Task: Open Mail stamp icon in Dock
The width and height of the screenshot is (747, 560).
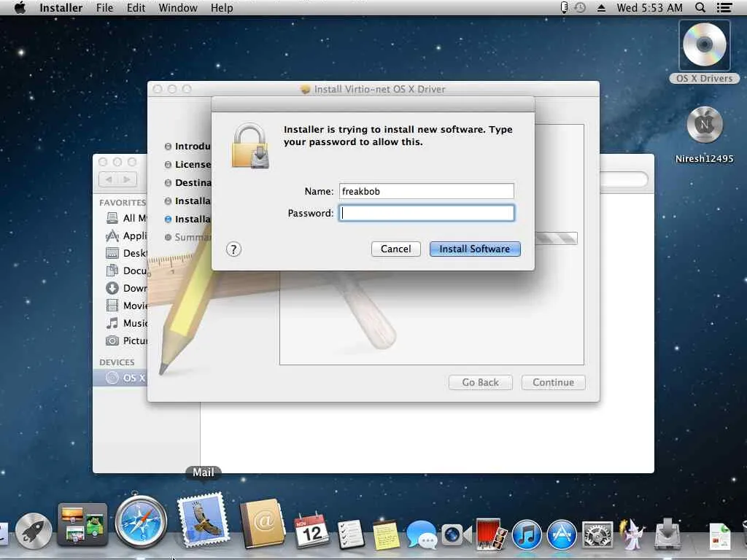Action: (204, 520)
